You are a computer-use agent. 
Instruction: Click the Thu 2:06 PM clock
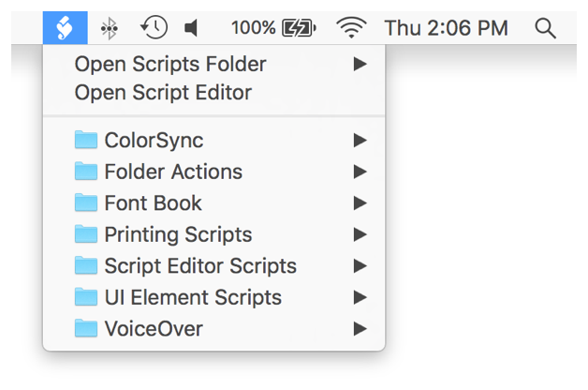[x=446, y=28]
